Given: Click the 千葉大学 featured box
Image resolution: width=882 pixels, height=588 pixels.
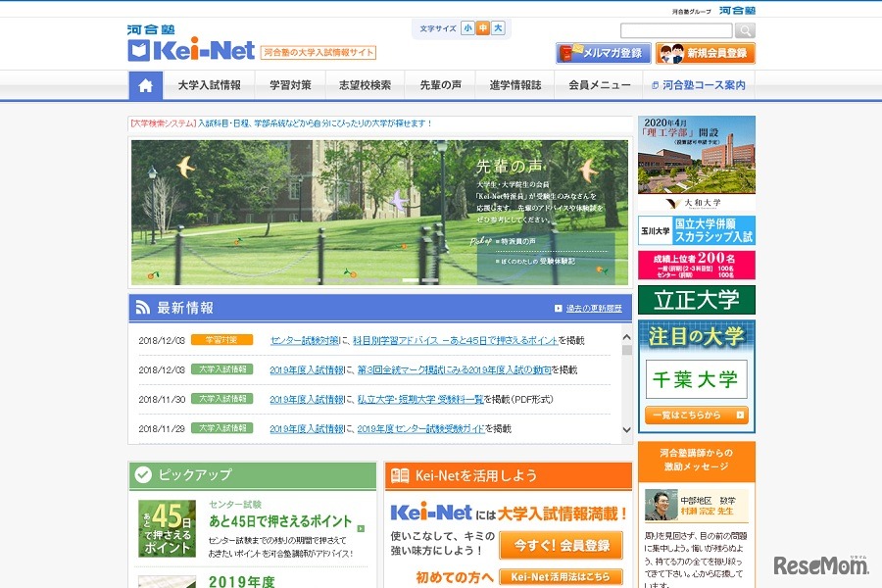Looking at the screenshot, I should (697, 379).
